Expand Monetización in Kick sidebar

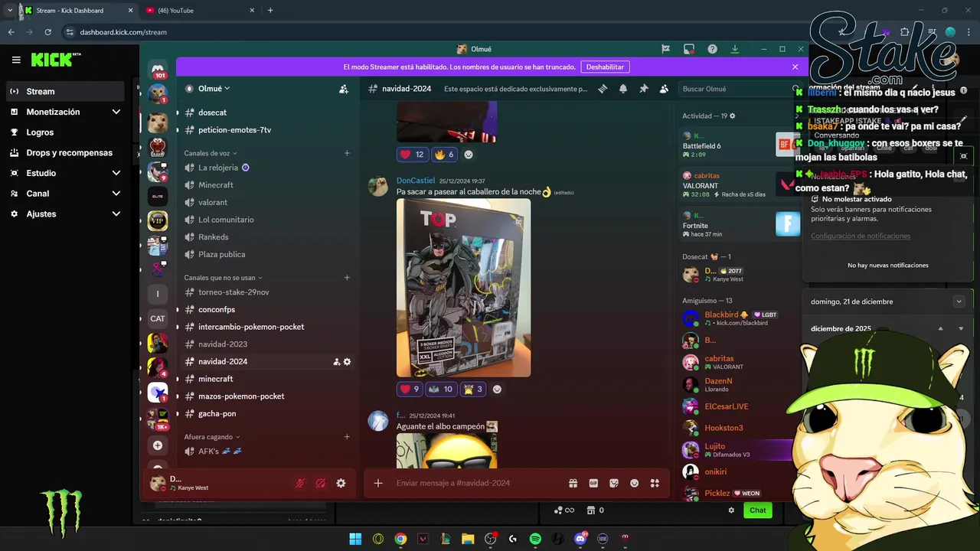(x=64, y=112)
